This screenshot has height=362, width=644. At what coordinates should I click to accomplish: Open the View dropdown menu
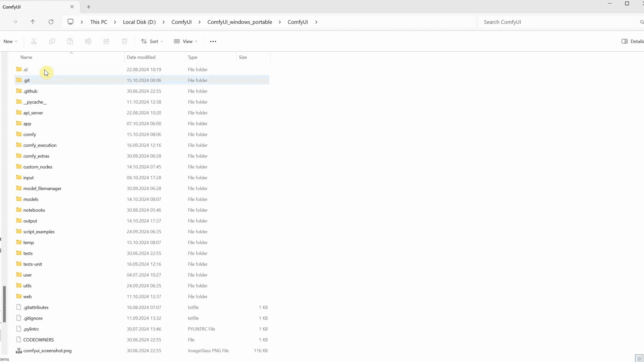pos(185,41)
